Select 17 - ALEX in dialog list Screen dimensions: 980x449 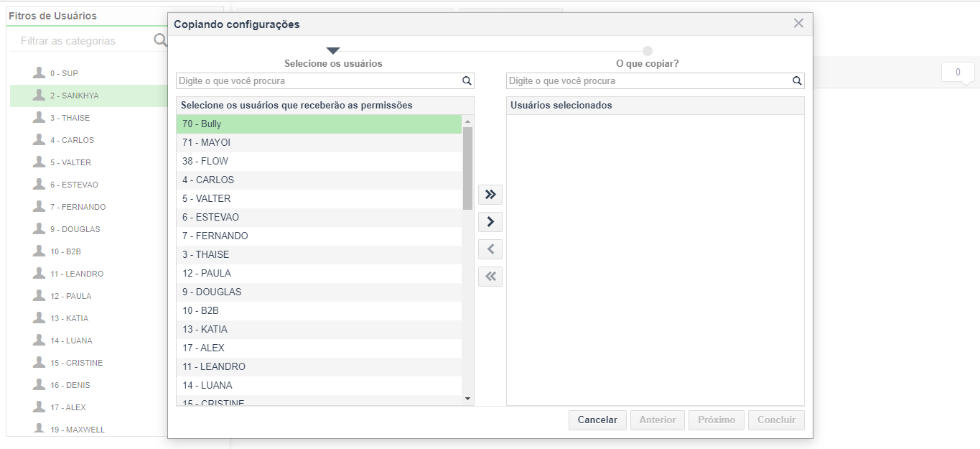coord(319,348)
